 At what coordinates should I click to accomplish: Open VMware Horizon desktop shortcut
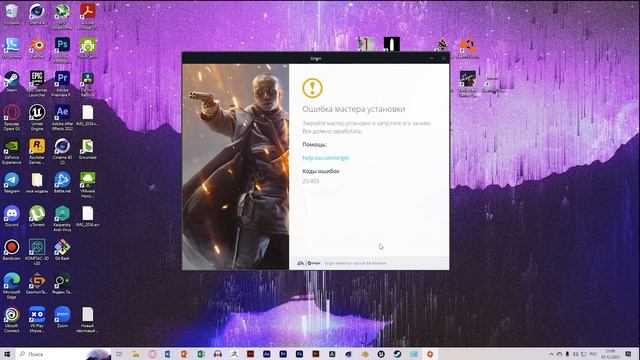(87, 184)
